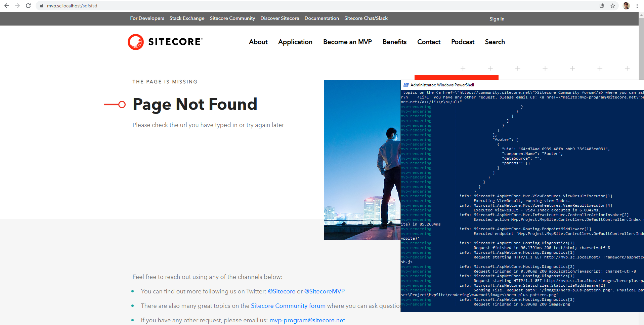Click the "componentName": "Footer" line in PowerShell
This screenshot has height=325, width=644.
point(532,154)
